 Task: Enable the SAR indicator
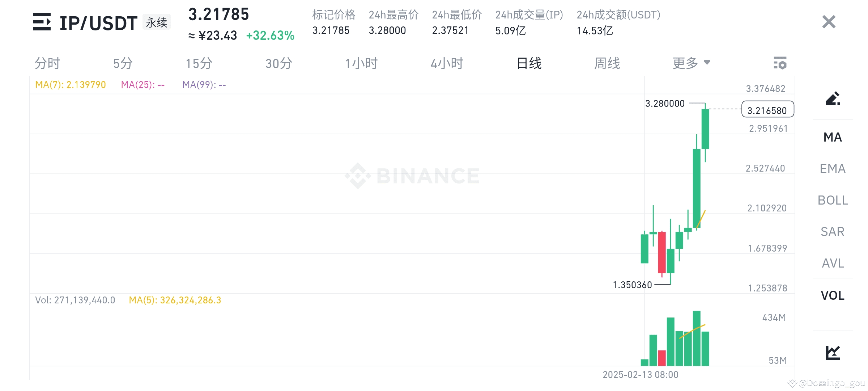click(832, 231)
